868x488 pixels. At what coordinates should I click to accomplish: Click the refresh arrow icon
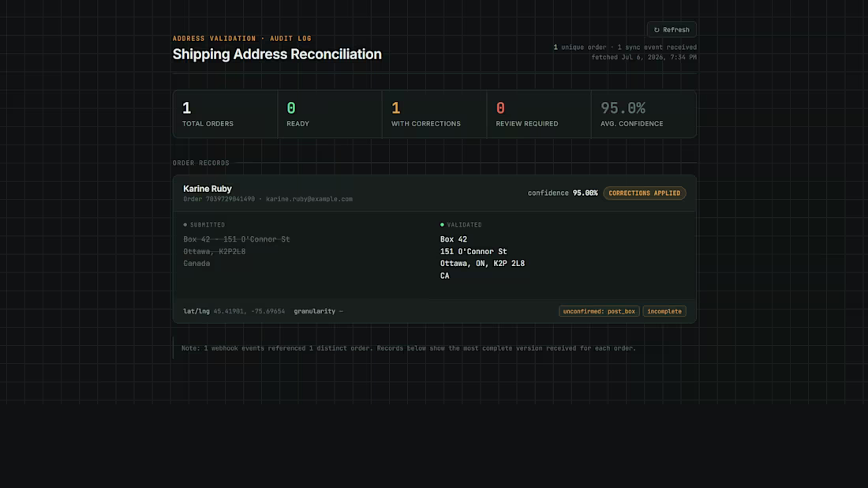pyautogui.click(x=657, y=30)
